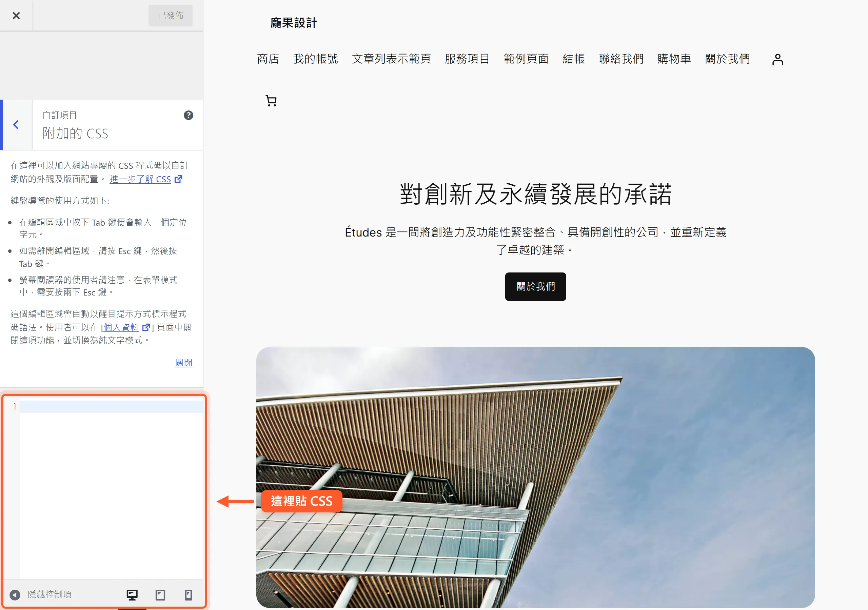The height and width of the screenshot is (610, 868).
Task: Click the shopping cart icon
Action: 271,101
